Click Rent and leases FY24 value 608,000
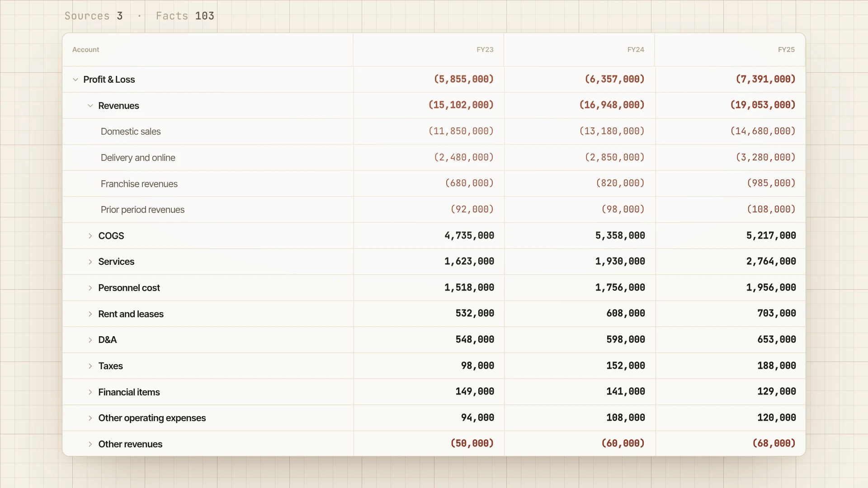This screenshot has width=868, height=488. click(626, 313)
